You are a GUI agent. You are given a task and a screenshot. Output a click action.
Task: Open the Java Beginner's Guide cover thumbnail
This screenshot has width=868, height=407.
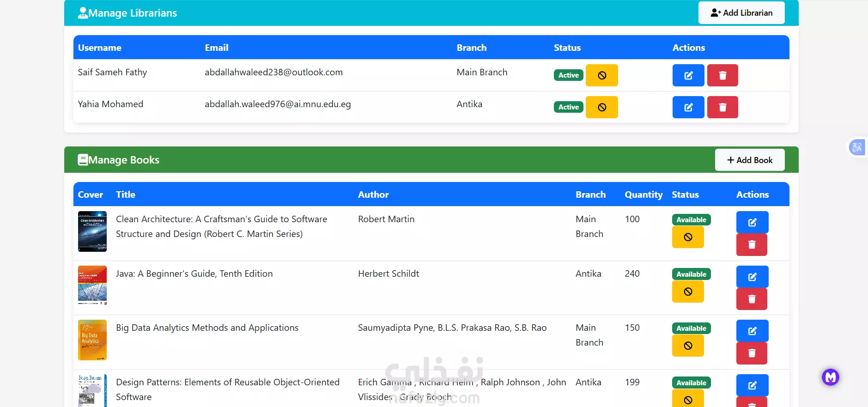[92, 286]
